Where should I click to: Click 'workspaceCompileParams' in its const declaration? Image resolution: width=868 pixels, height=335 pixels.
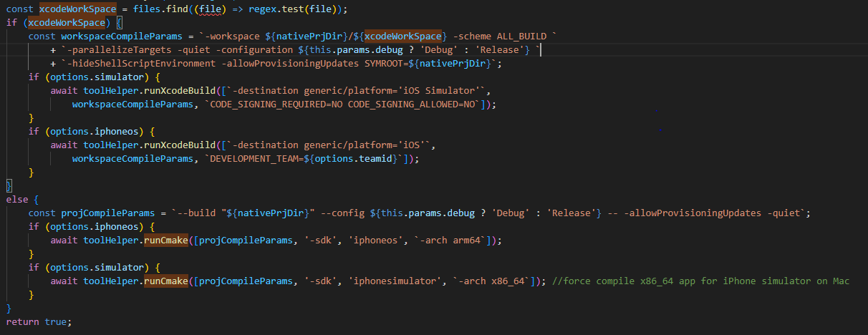click(x=122, y=36)
